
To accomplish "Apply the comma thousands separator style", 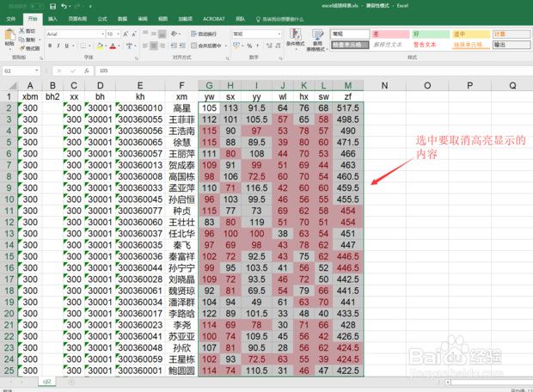I will pyautogui.click(x=257, y=46).
